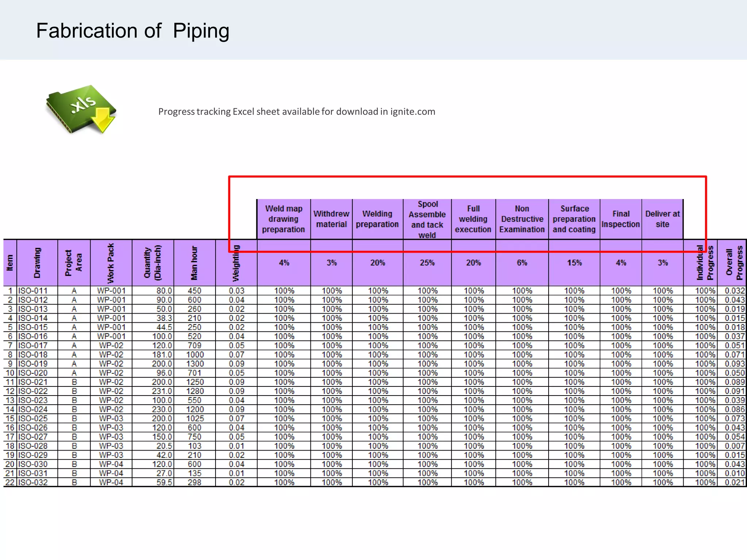Select 'Non Destructive Examination' column header
The image size is (747, 560).
(x=522, y=219)
